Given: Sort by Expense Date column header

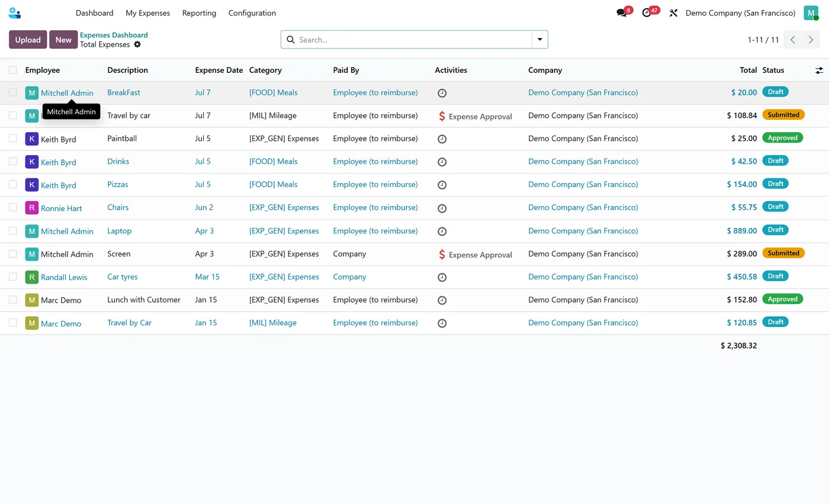Looking at the screenshot, I should pyautogui.click(x=219, y=70).
